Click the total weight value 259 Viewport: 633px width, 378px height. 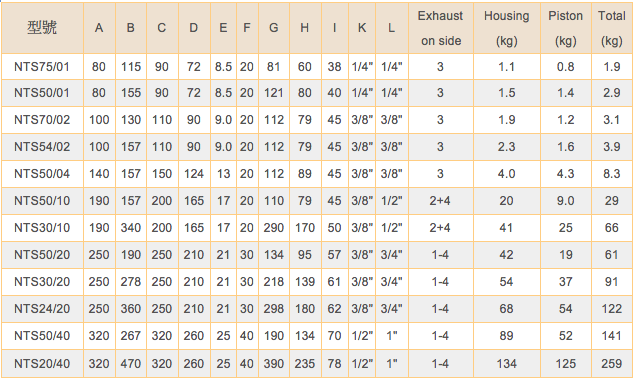612,364
